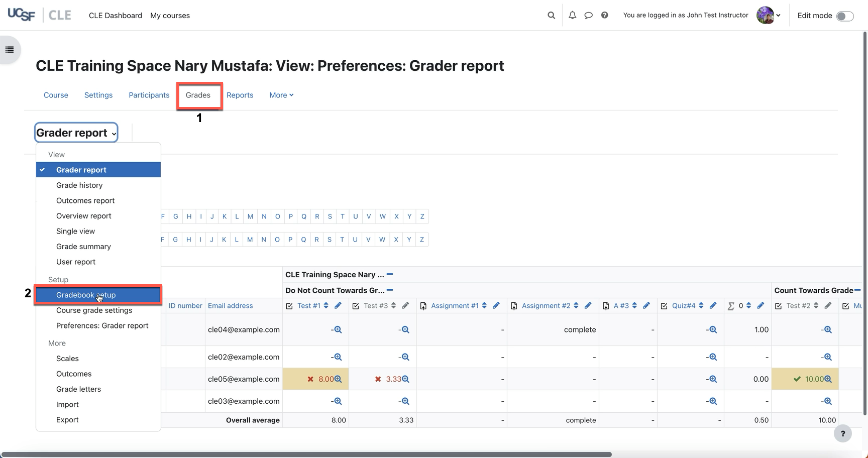Open the Participants tab
Viewport: 868px width, 458px height.
coord(149,95)
